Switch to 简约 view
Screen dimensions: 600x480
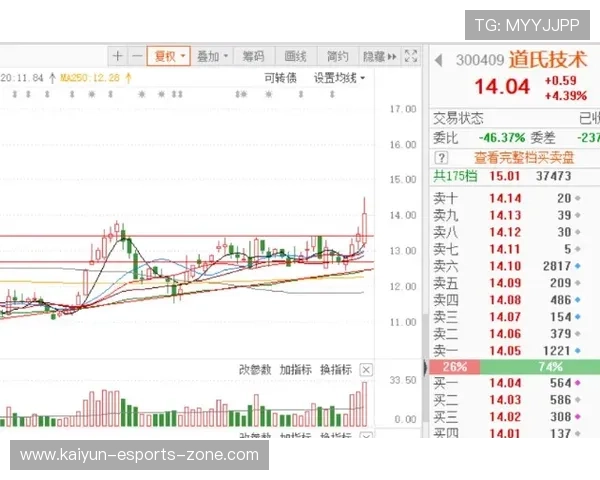coord(338,57)
